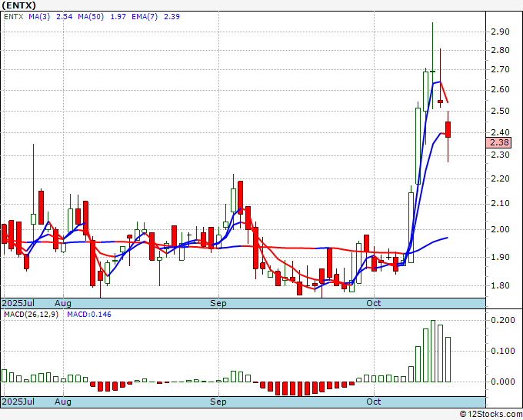523x420 pixels.
Task: Click the EMA(7) legend label
Action: (x=145, y=17)
